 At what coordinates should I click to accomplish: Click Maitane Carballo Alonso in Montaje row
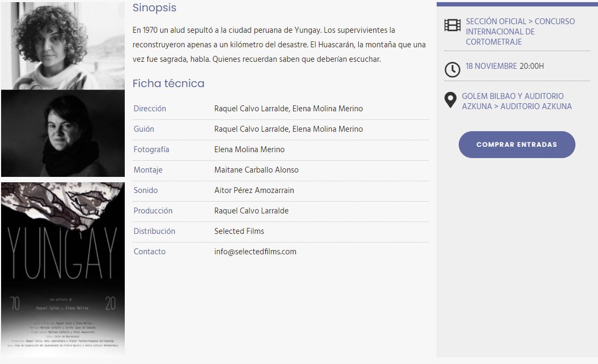point(256,170)
